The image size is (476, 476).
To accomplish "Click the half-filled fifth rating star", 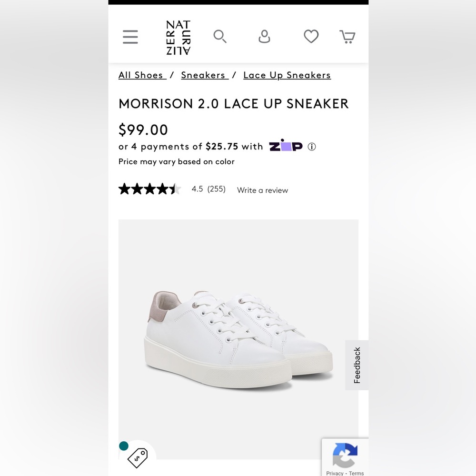I will pos(175,188).
